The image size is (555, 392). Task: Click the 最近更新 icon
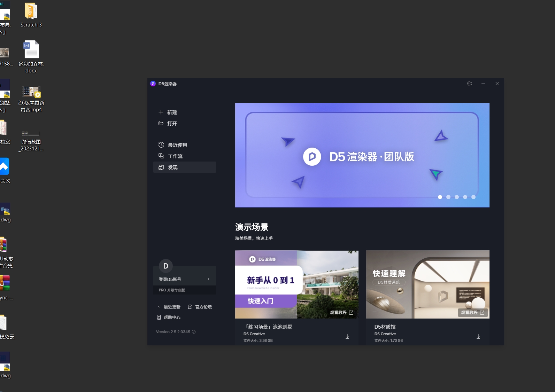159,307
